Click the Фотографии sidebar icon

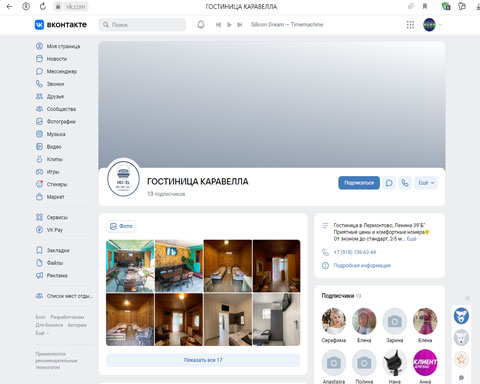point(39,121)
